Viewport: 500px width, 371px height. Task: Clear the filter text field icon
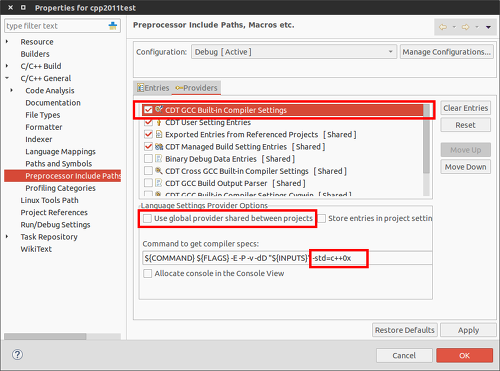[113, 26]
